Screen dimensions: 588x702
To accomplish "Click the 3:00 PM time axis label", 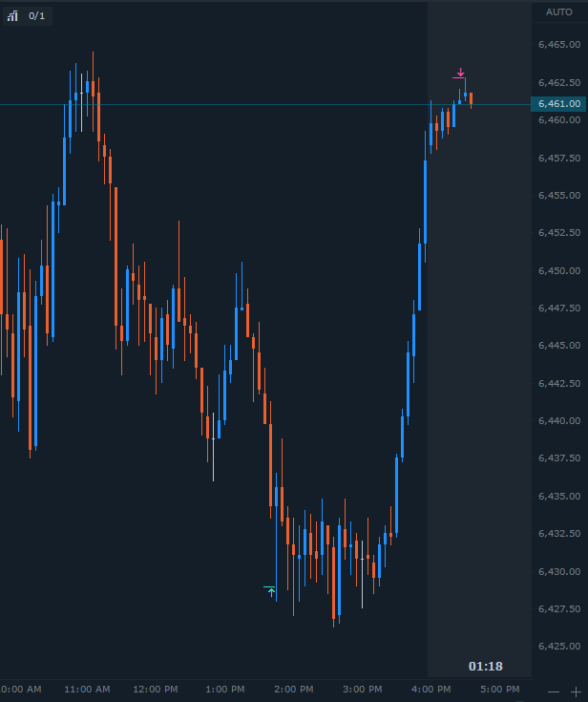I will point(363,689).
